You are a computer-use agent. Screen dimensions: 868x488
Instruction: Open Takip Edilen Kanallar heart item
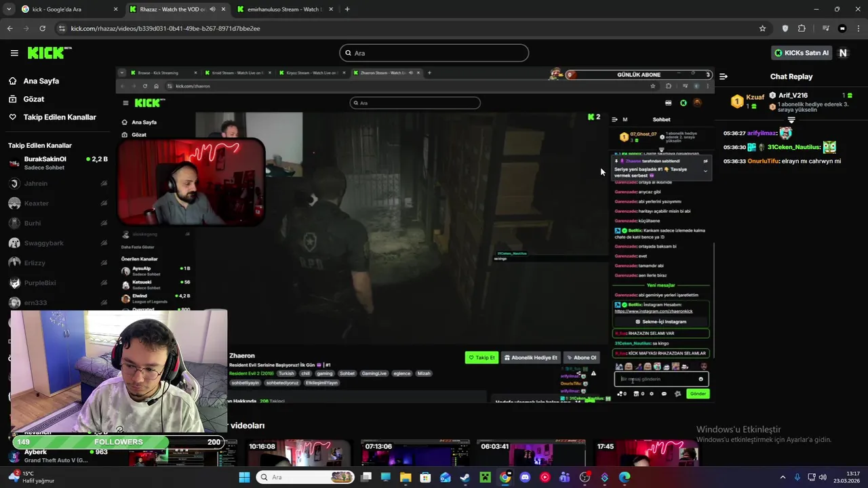52,117
